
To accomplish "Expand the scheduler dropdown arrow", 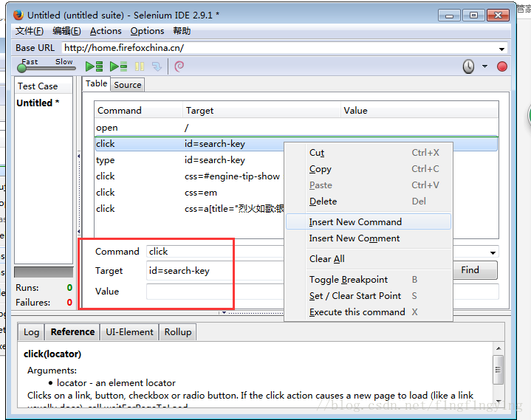I will point(485,66).
